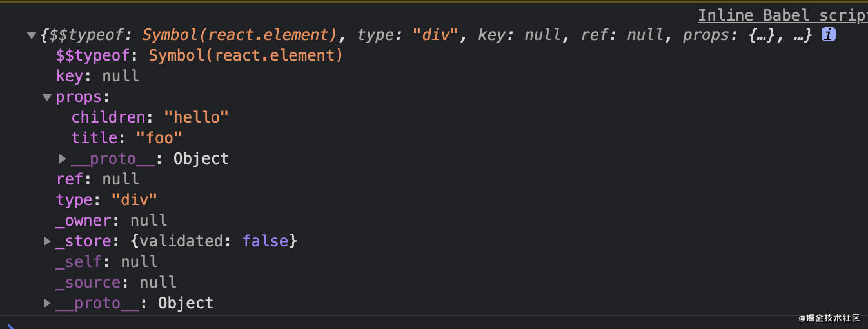Open the Inline Babel script source link
Image resolution: width=868 pixels, height=329 pixels.
783,15
